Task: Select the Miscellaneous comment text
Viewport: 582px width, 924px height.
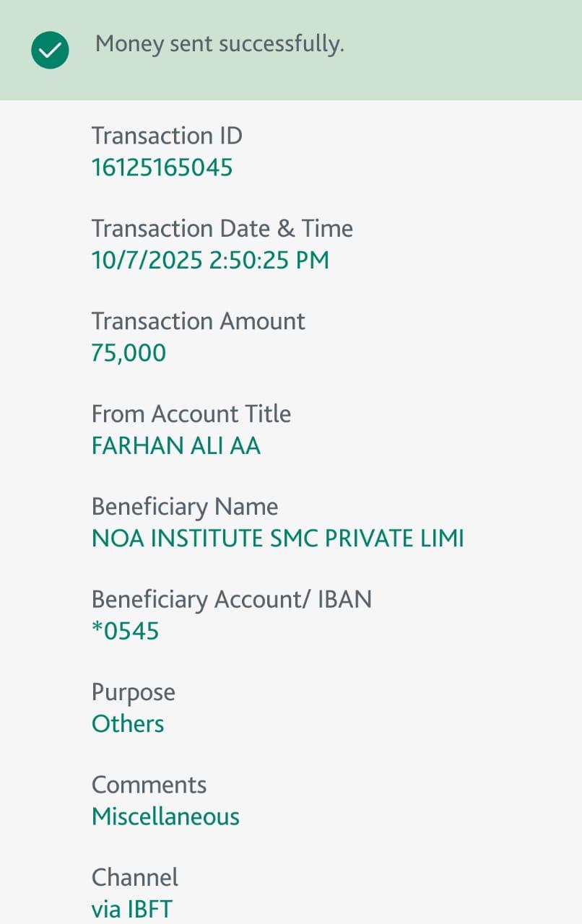Action: click(x=165, y=816)
